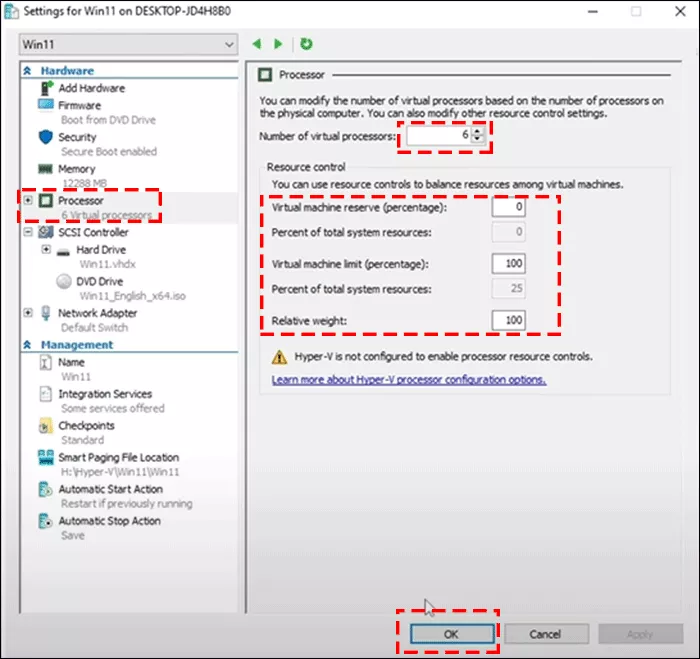This screenshot has height=659, width=700.
Task: Click the Virtual machine reserve field
Action: (508, 207)
